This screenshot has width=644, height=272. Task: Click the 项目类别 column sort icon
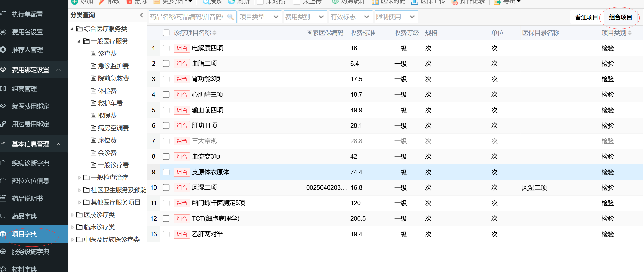[630, 33]
